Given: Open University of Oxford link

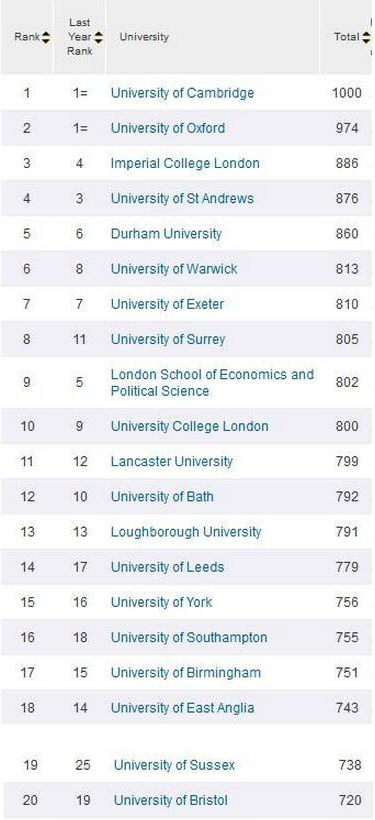Looking at the screenshot, I should pyautogui.click(x=168, y=128).
